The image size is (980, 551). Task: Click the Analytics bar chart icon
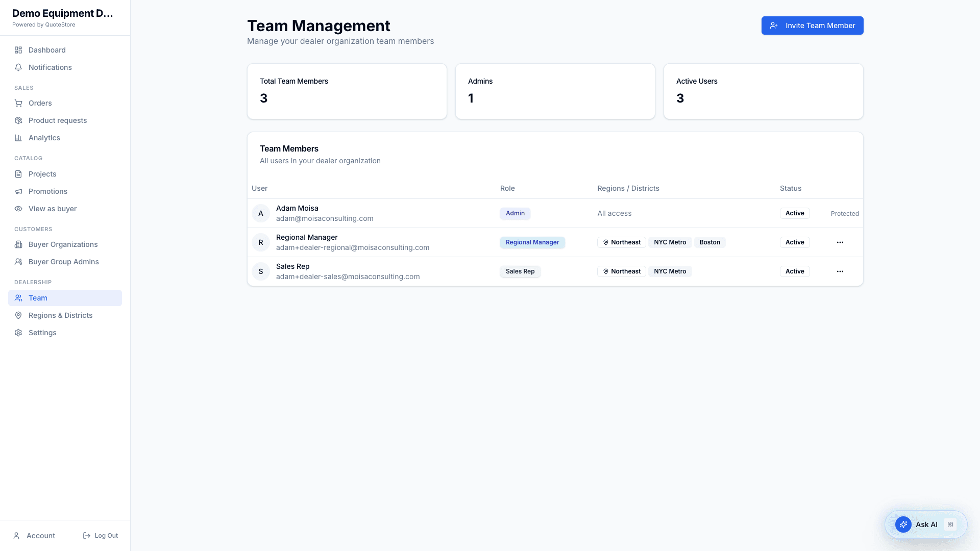tap(18, 138)
